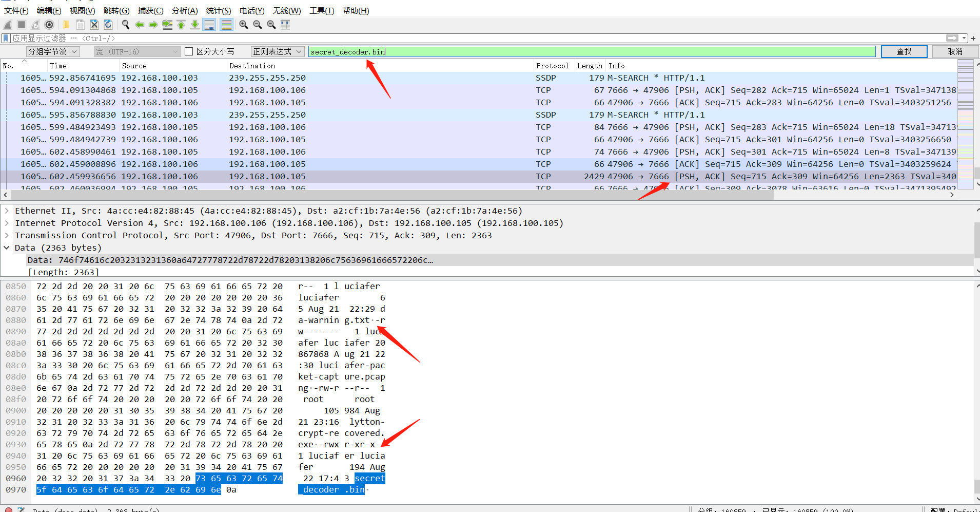Zoom in on packet text
Image resolution: width=980 pixels, height=512 pixels.
244,25
